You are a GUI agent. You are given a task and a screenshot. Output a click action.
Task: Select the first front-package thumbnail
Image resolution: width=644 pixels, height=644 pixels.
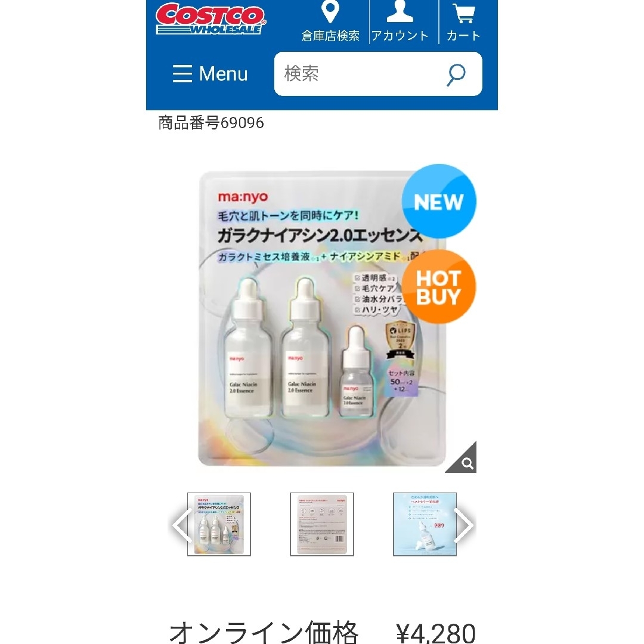[219, 525]
